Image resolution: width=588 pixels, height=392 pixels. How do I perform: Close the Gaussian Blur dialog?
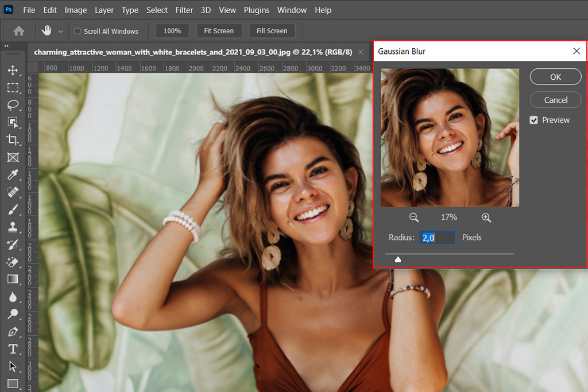577,51
